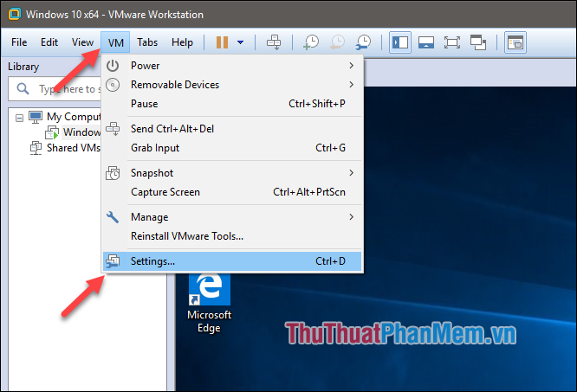The image size is (577, 392).
Task: Open Settings from the VM menu
Action: point(232,261)
